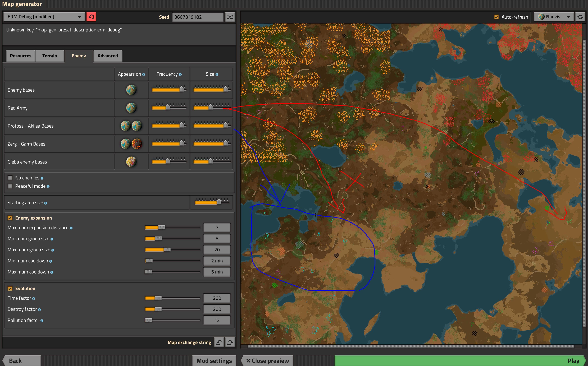Screen dimensions: 588x366
Task: Adjust Protoss - Akilea Bases frequency slider
Action: (x=169, y=125)
